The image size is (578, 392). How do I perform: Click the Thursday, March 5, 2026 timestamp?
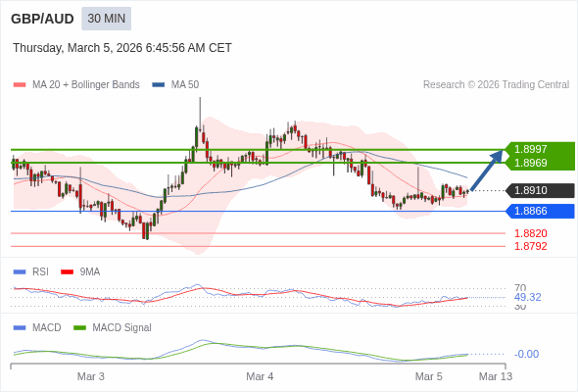point(122,48)
